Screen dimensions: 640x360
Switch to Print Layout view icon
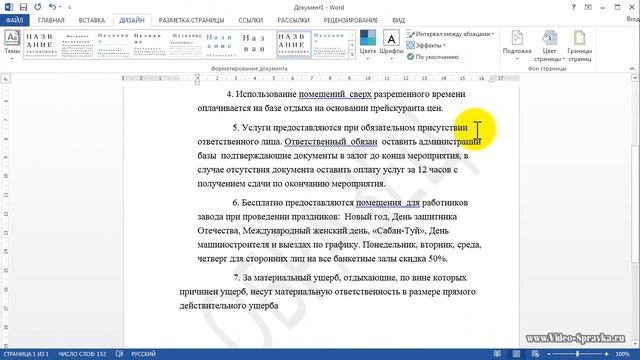516,354
